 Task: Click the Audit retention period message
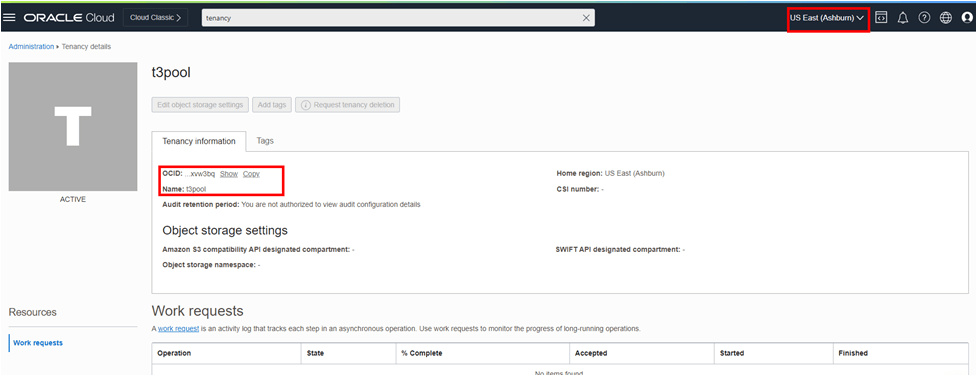click(331, 205)
